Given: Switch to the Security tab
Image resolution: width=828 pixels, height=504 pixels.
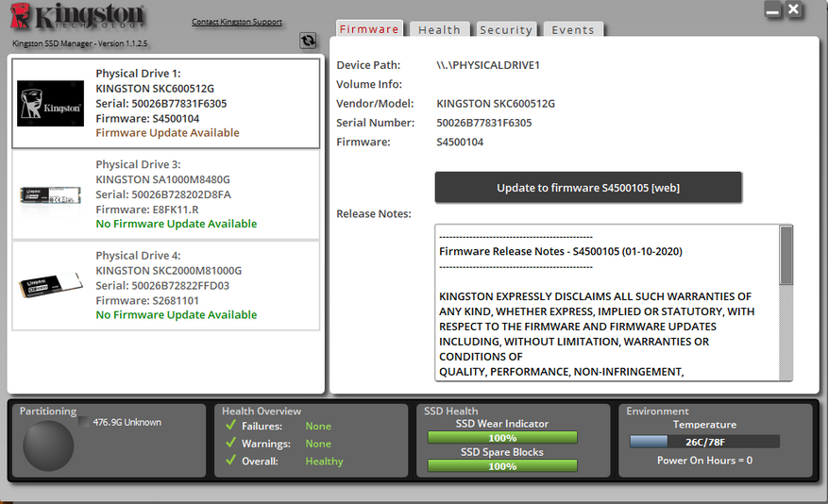Looking at the screenshot, I should (x=506, y=30).
